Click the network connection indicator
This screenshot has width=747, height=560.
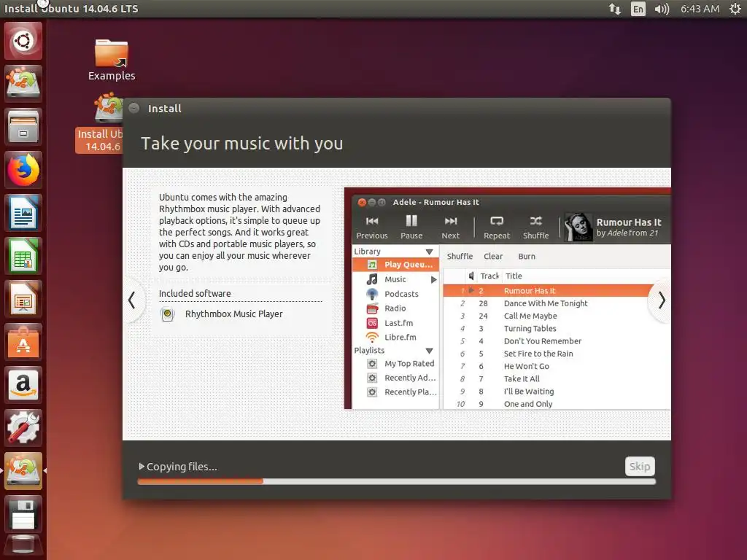pyautogui.click(x=614, y=9)
